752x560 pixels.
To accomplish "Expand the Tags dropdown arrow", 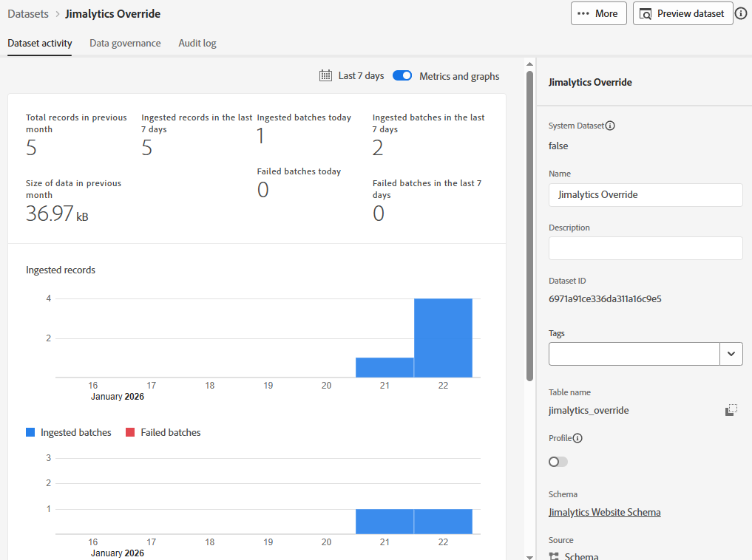I will click(x=731, y=354).
